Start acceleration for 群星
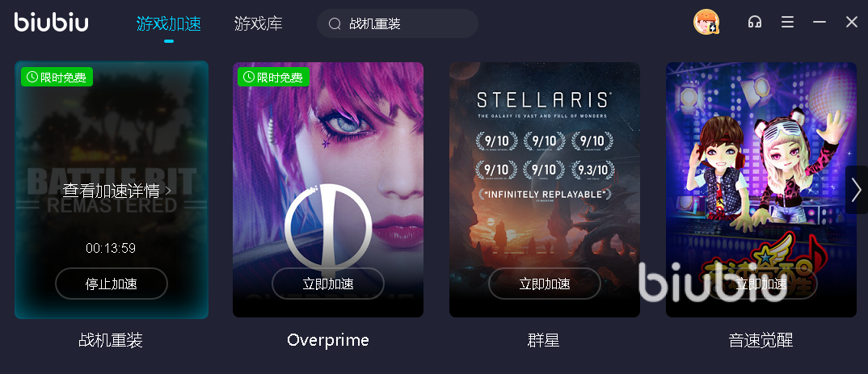The width and height of the screenshot is (868, 374). pyautogui.click(x=544, y=284)
